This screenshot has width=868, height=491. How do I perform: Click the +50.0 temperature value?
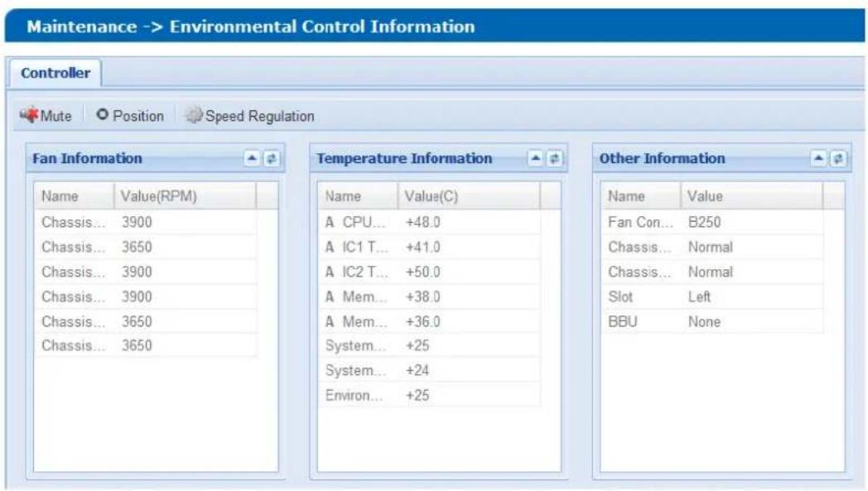point(423,272)
